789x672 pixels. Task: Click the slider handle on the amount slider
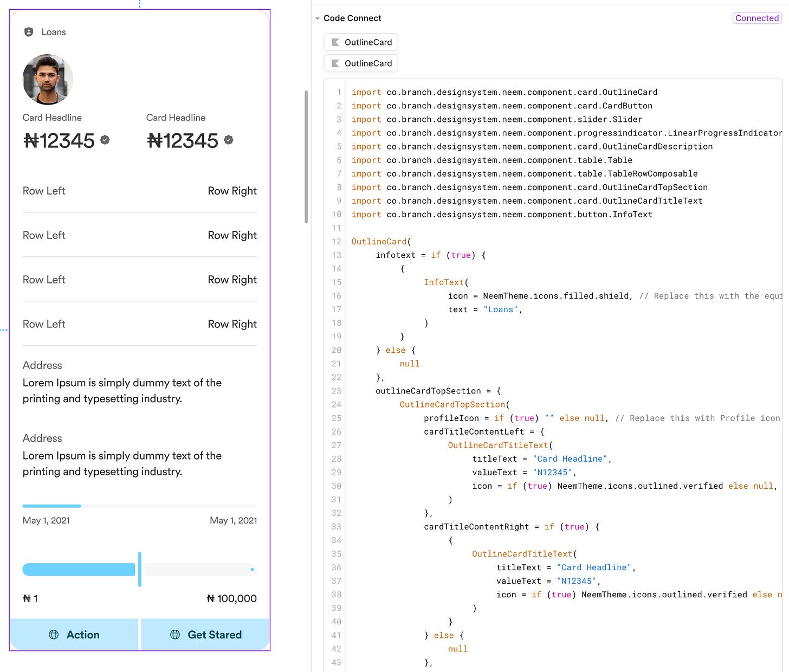(x=140, y=569)
